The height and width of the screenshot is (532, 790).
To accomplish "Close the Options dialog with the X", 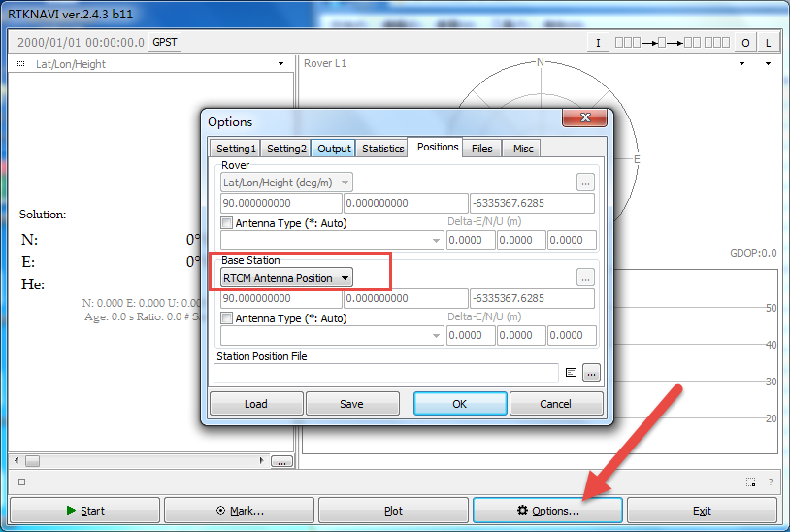I will coord(584,117).
